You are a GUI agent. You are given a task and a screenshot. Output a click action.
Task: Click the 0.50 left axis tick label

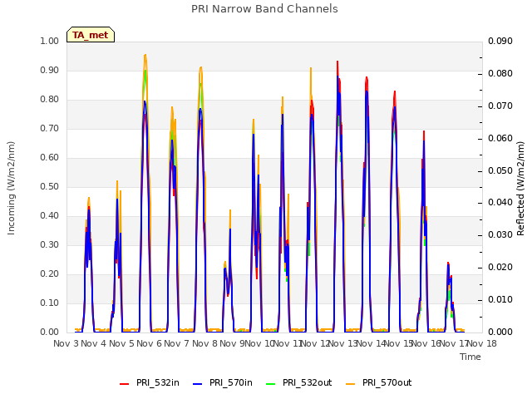(x=50, y=186)
